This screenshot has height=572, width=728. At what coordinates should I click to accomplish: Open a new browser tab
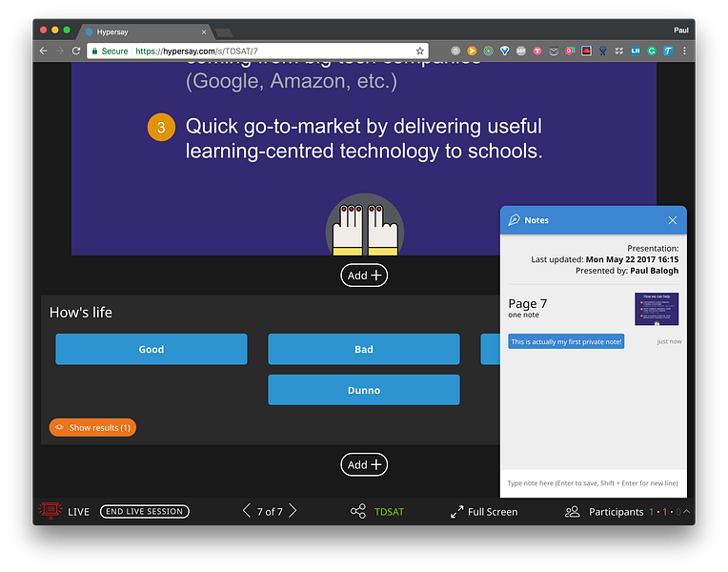(x=224, y=32)
